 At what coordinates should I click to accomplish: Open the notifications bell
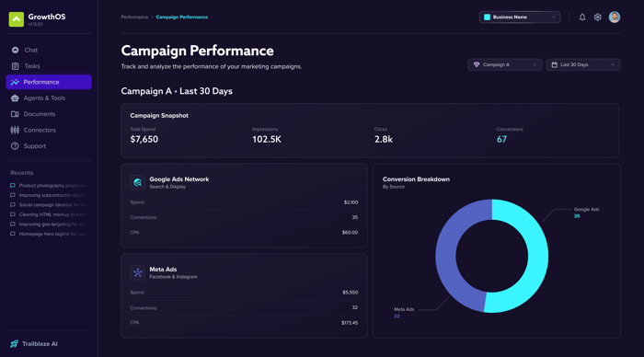point(582,17)
